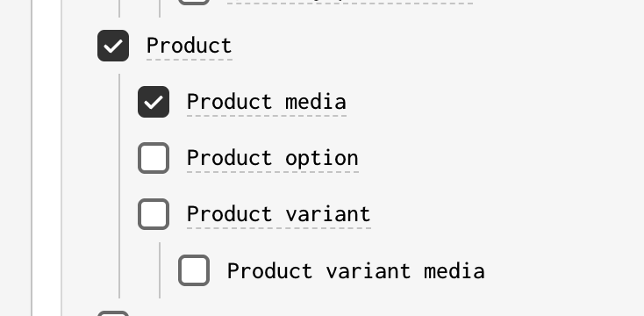
Task: Toggle the partial checkbox below Product variant media
Action: [113, 313]
